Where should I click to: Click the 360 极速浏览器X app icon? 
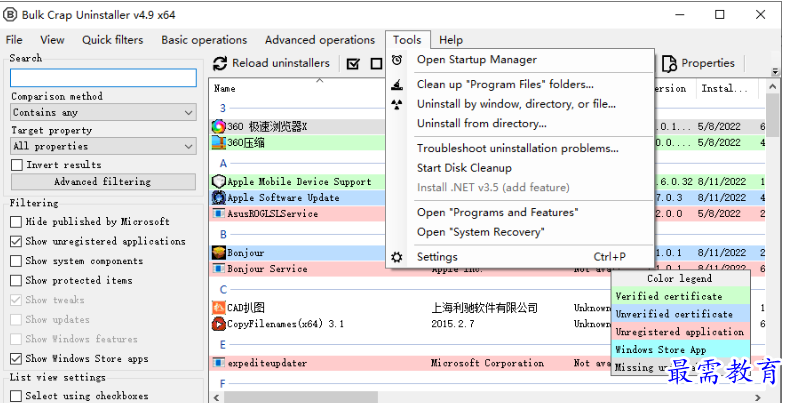[219, 127]
